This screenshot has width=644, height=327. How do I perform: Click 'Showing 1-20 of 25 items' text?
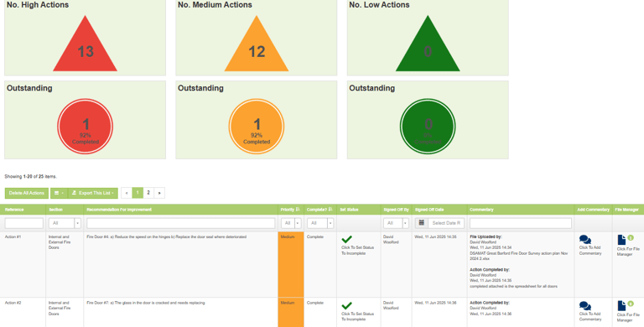(x=31, y=177)
